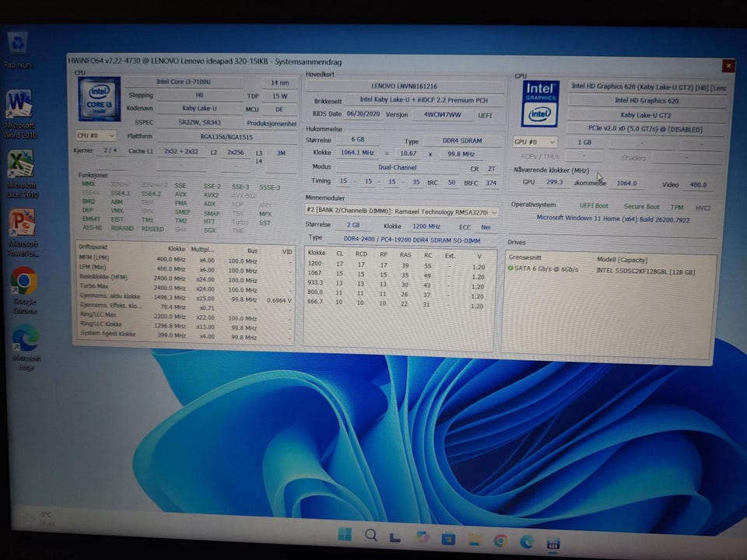Select Microsoft Excel 2010 desktop shortcut
Viewport: 747px width, 560px height.
pos(21,173)
